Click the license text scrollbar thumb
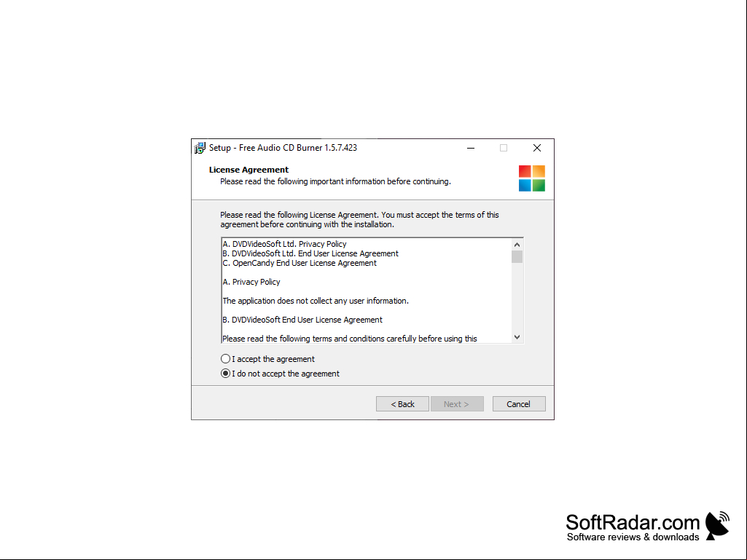The width and height of the screenshot is (747, 560). (517, 256)
